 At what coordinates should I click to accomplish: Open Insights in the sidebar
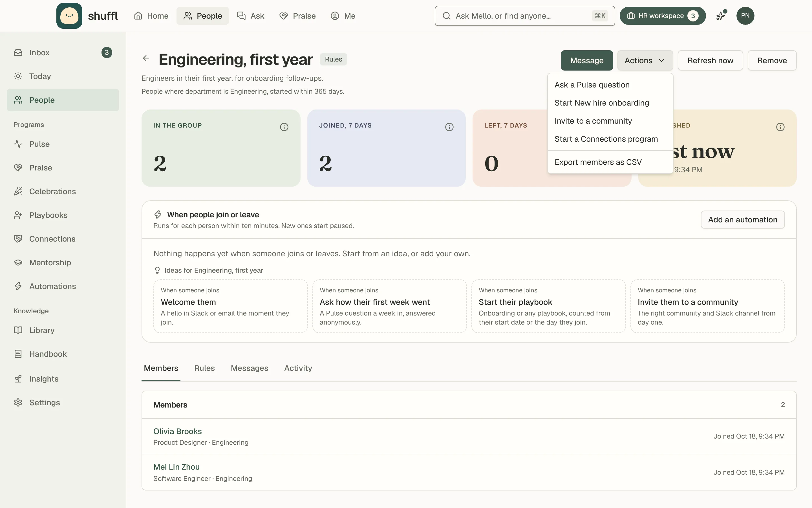pos(63,379)
